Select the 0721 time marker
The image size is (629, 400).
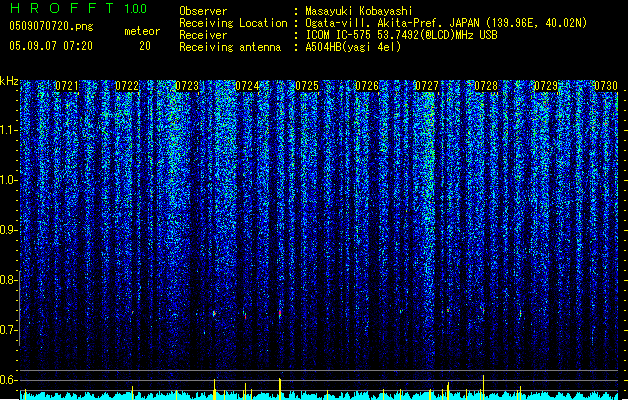click(67, 86)
